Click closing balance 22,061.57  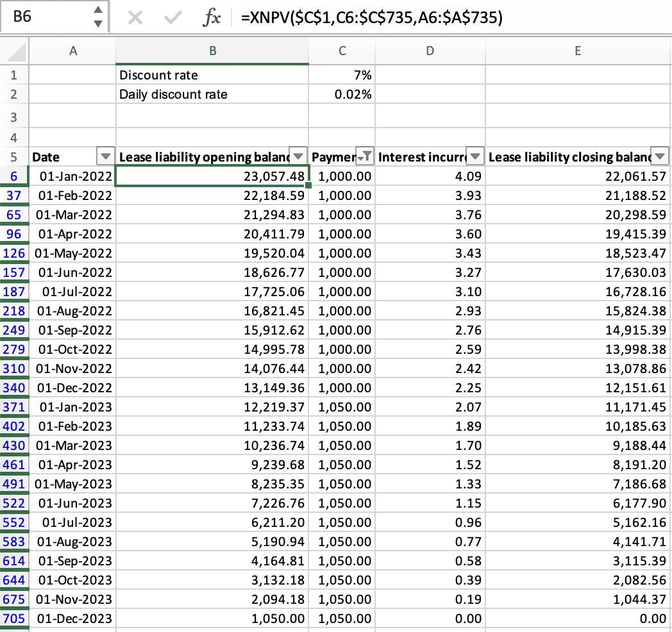pyautogui.click(x=578, y=176)
